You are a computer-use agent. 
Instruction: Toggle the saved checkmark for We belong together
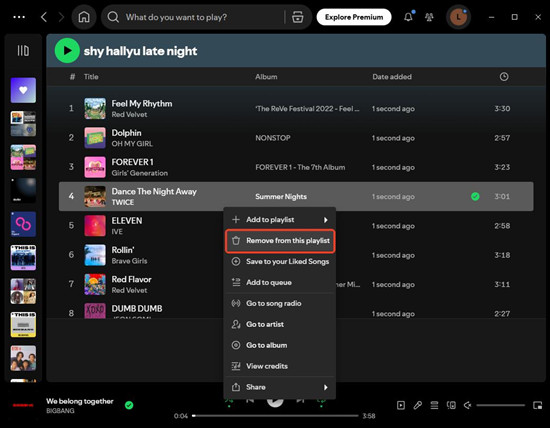coord(129,405)
